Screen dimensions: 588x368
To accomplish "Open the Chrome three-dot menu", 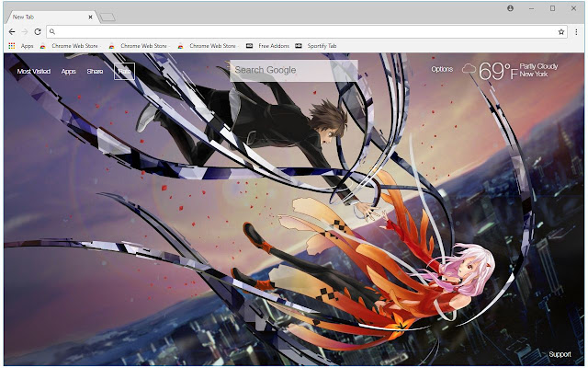I will [x=576, y=32].
